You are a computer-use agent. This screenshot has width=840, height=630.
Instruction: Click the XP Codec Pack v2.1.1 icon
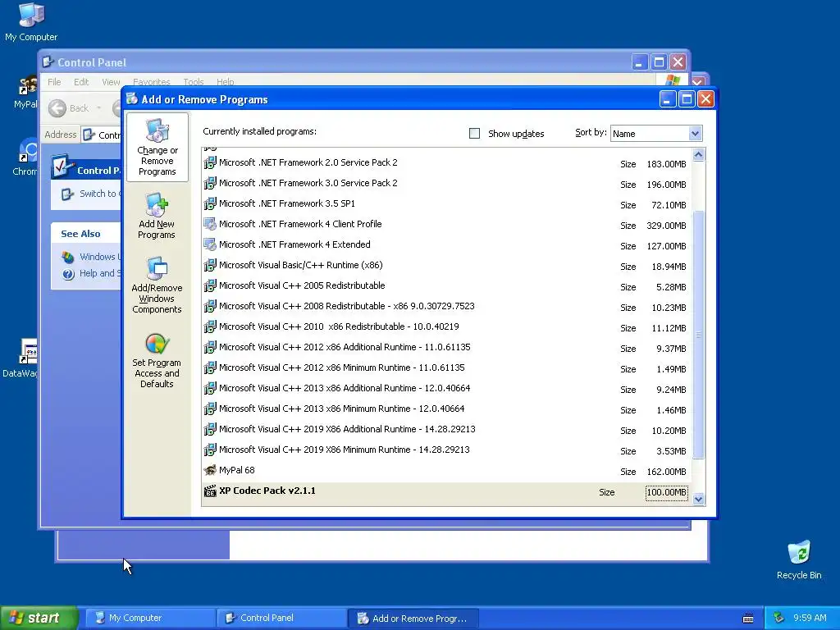pyautogui.click(x=210, y=491)
